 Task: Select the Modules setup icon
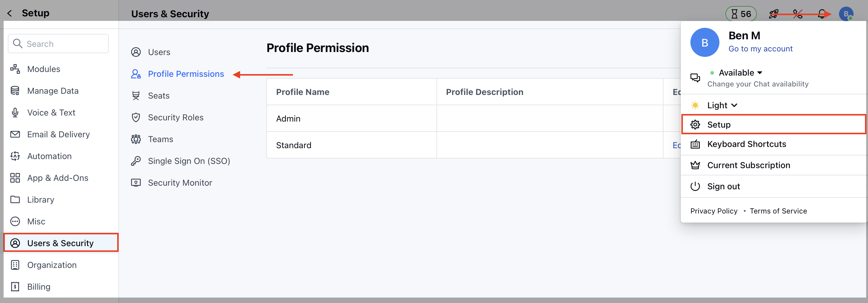[x=15, y=69]
